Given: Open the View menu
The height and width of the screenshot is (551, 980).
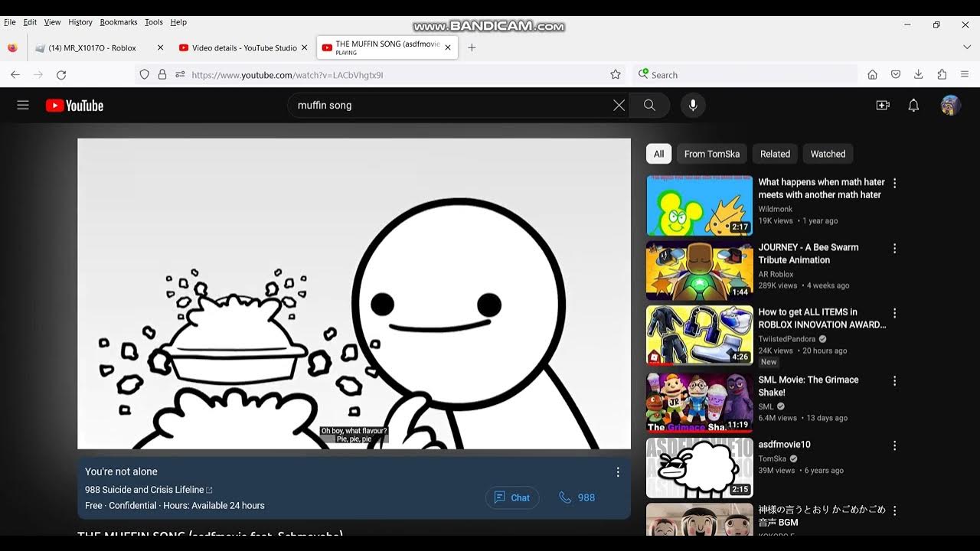Looking at the screenshot, I should [52, 22].
